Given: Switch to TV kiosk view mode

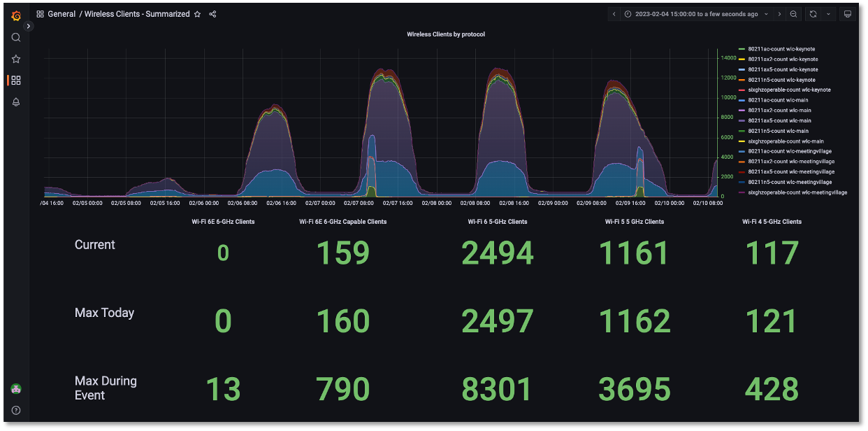Looking at the screenshot, I should 848,14.
